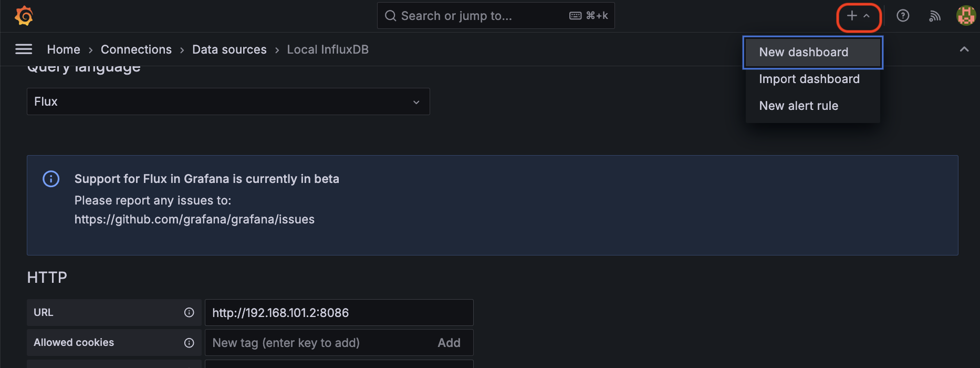Click Add button for allowed cookies
The image size is (980, 368).
[449, 343]
